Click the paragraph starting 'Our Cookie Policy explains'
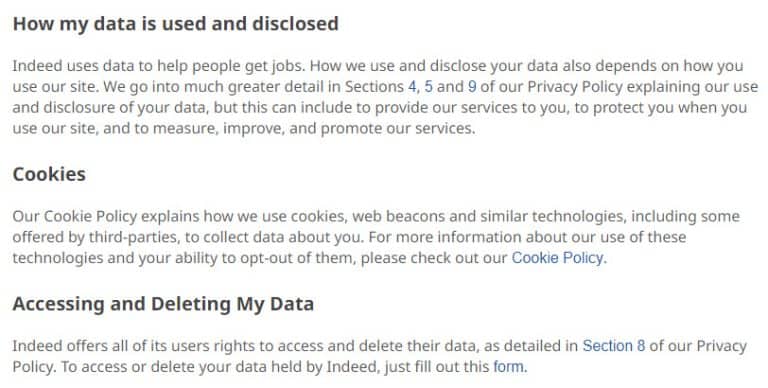 point(376,237)
